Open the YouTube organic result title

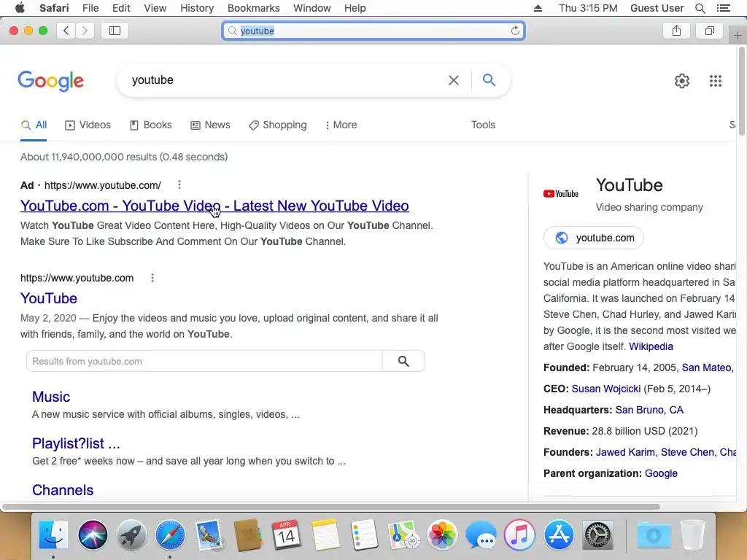click(49, 298)
